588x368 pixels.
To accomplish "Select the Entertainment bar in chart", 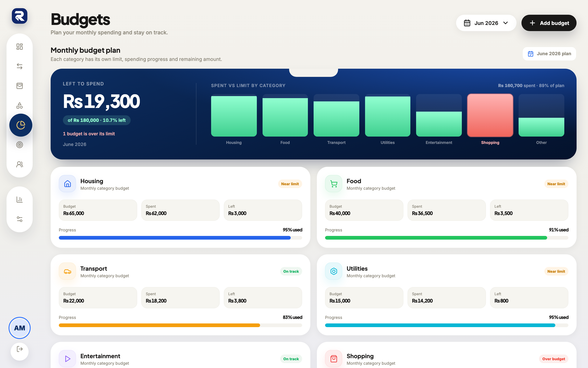I will point(439,124).
